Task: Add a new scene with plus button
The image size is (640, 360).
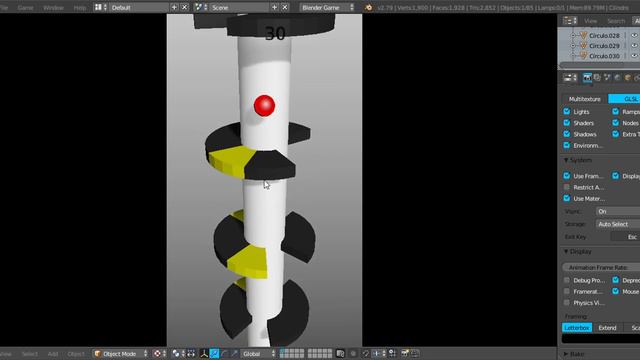Action: point(274,7)
